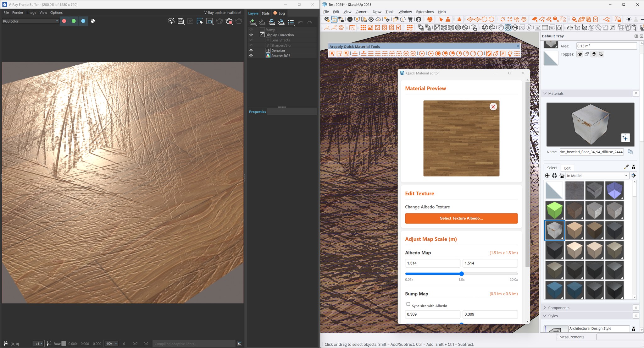Open the RGB color channel dropdown
This screenshot has height=348, width=644.
click(x=30, y=21)
